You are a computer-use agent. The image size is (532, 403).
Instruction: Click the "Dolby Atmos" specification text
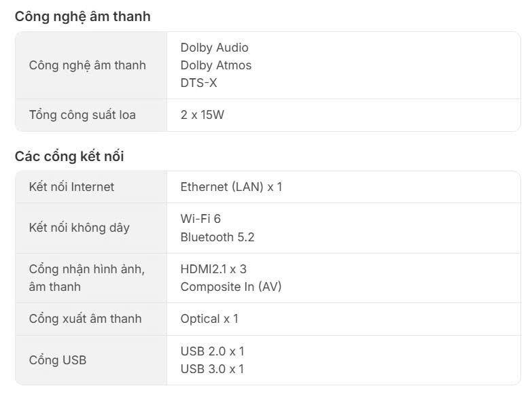click(216, 65)
